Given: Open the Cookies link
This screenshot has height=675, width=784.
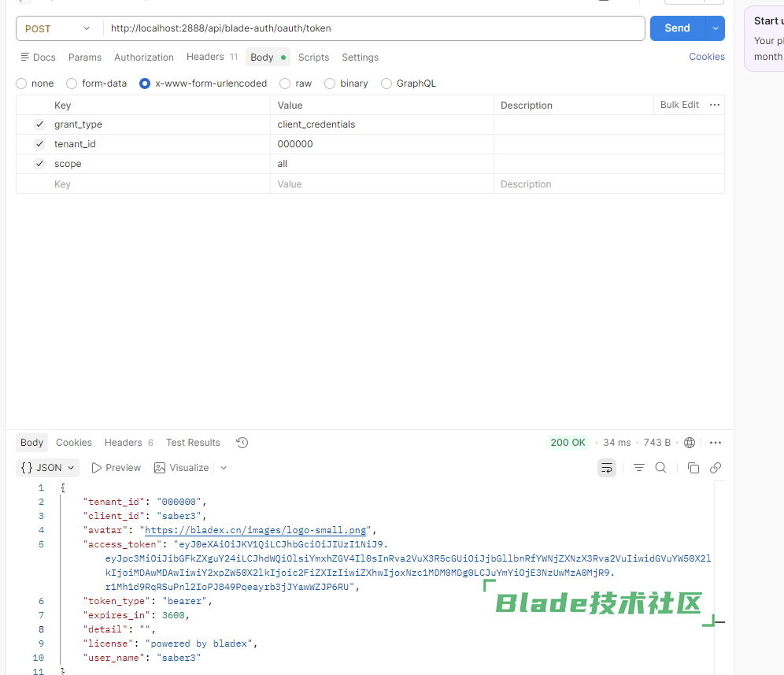Looking at the screenshot, I should tap(706, 57).
